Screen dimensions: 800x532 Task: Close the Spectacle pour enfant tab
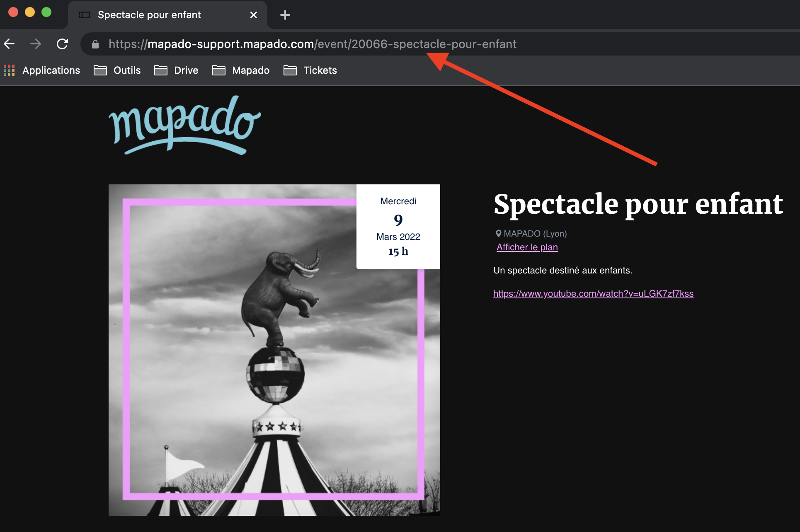click(x=254, y=15)
